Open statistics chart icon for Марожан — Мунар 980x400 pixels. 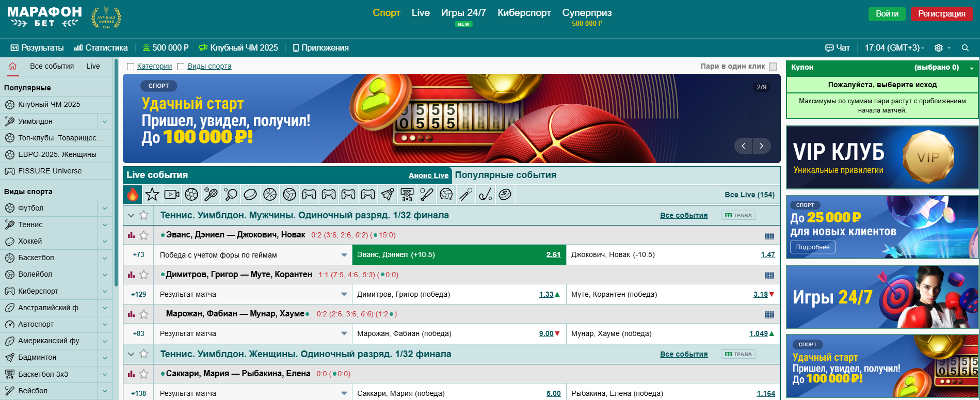tap(132, 314)
